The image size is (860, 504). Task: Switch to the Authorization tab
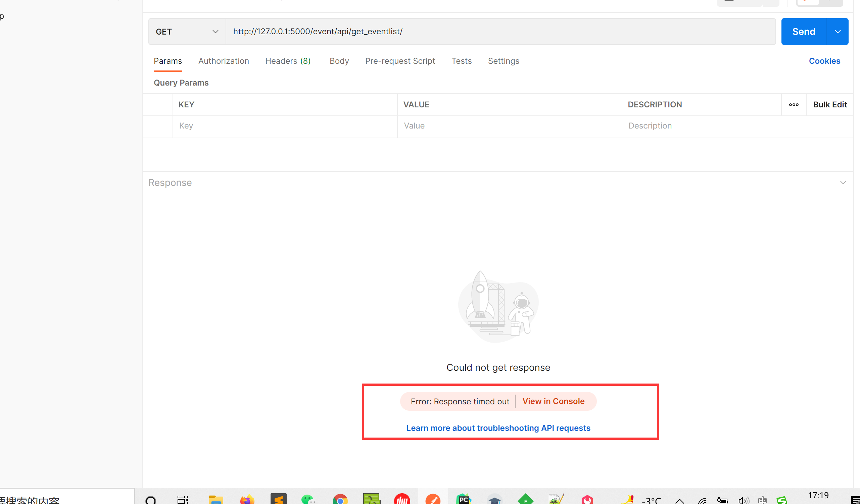224,61
